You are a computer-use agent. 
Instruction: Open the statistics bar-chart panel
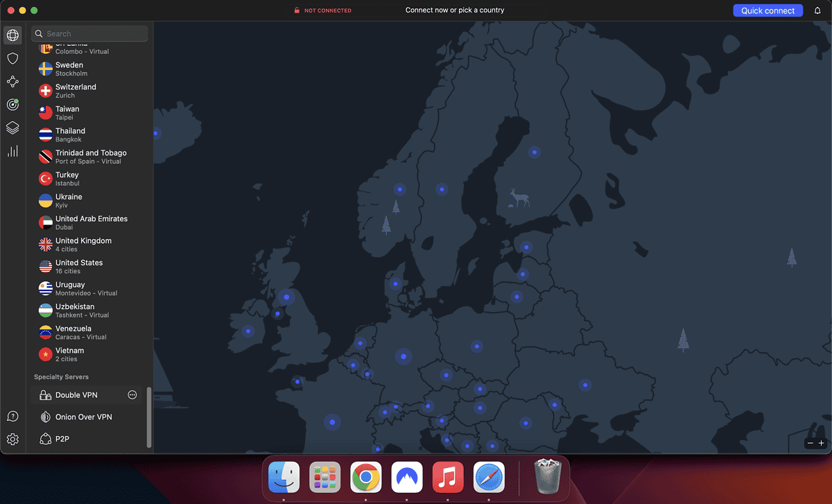tap(12, 151)
